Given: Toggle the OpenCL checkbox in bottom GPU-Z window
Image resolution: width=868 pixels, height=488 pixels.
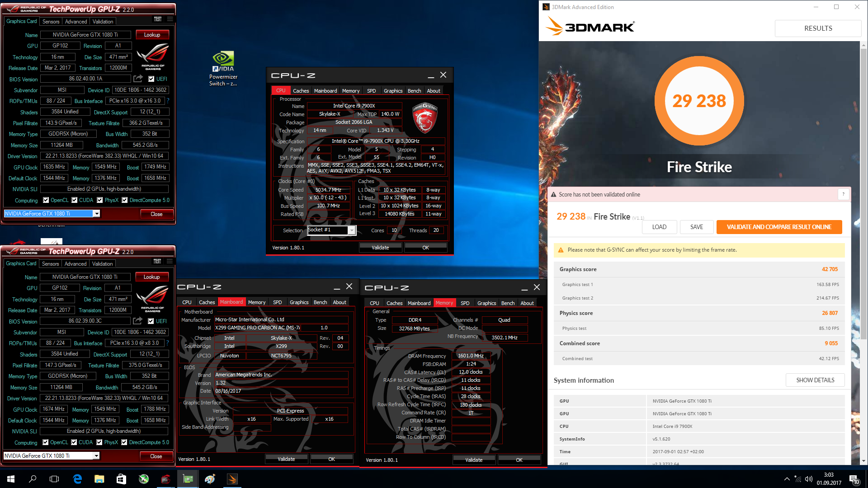Looking at the screenshot, I should click(x=45, y=442).
